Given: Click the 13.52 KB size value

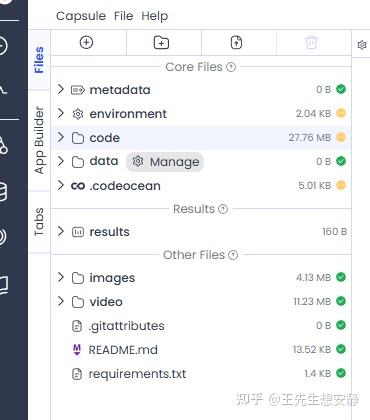Looking at the screenshot, I should (x=312, y=350).
